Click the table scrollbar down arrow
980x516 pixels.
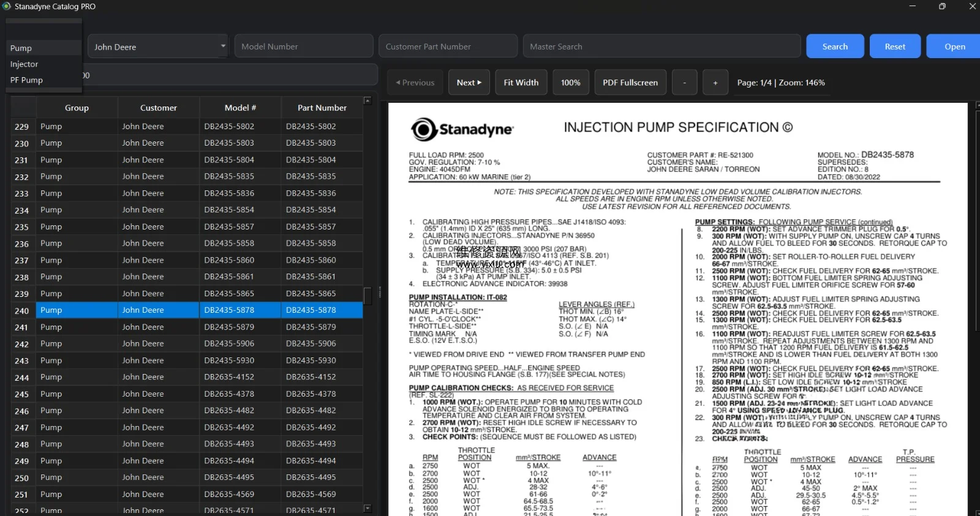click(367, 508)
